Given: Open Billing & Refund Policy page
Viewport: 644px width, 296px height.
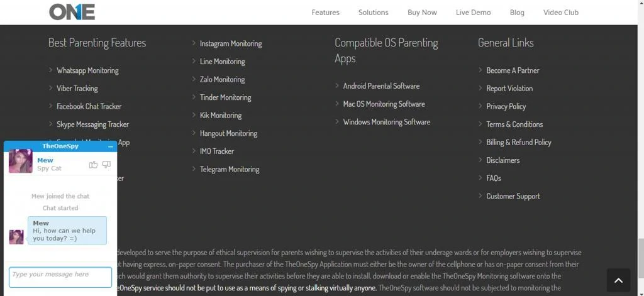Looking at the screenshot, I should click(518, 142).
